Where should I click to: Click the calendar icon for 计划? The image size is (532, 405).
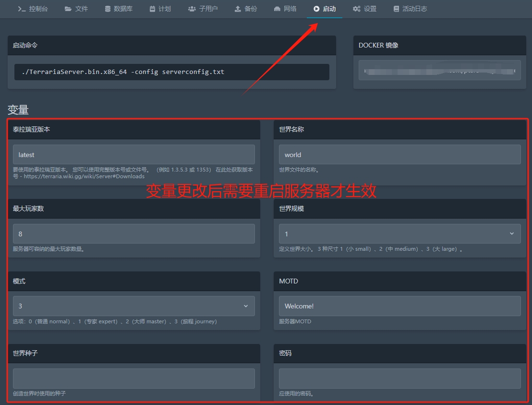[x=152, y=9]
